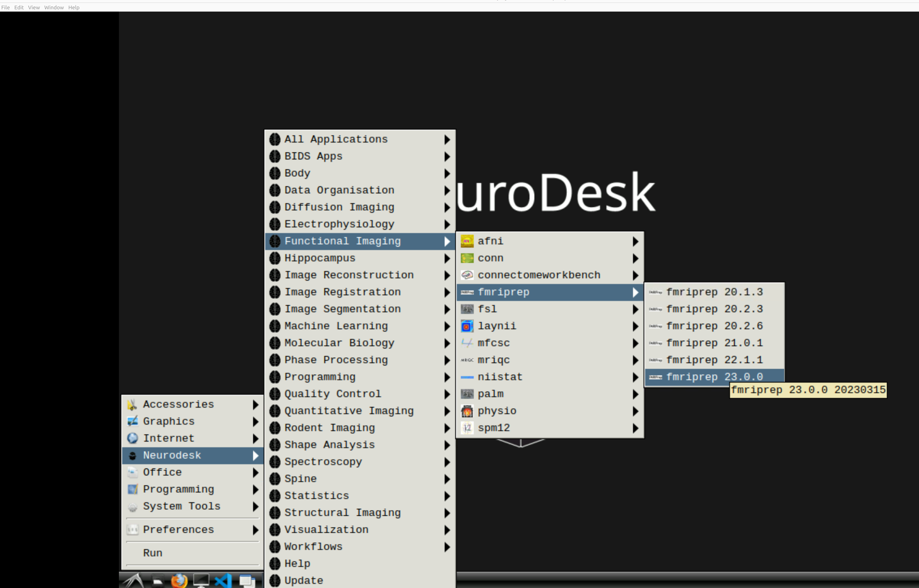Image resolution: width=919 pixels, height=588 pixels.
Task: Open the Quality Control category
Action: coord(332,394)
